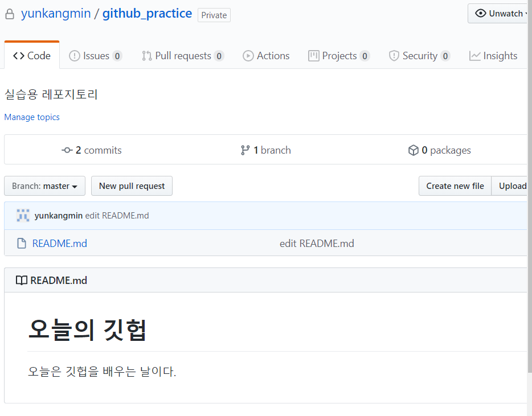Open the Pull requests tab

183,56
